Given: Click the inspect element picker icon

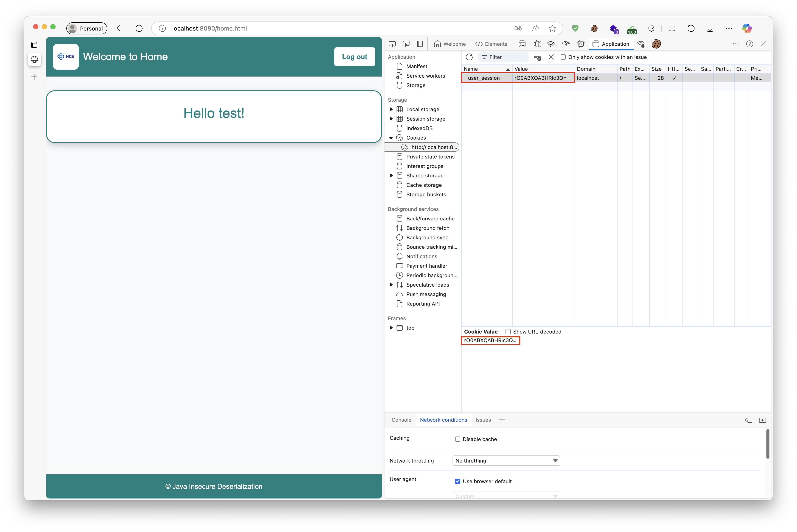Looking at the screenshot, I should (392, 44).
